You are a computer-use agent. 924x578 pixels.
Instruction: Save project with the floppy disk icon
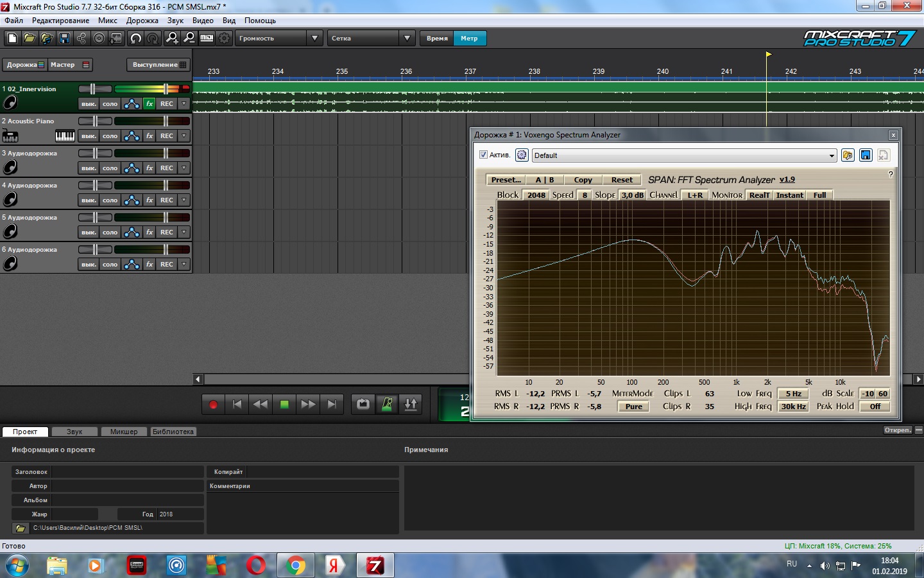click(x=64, y=39)
